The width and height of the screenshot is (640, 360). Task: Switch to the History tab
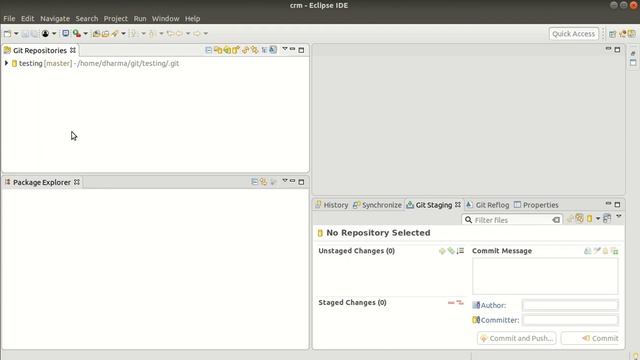[332, 205]
